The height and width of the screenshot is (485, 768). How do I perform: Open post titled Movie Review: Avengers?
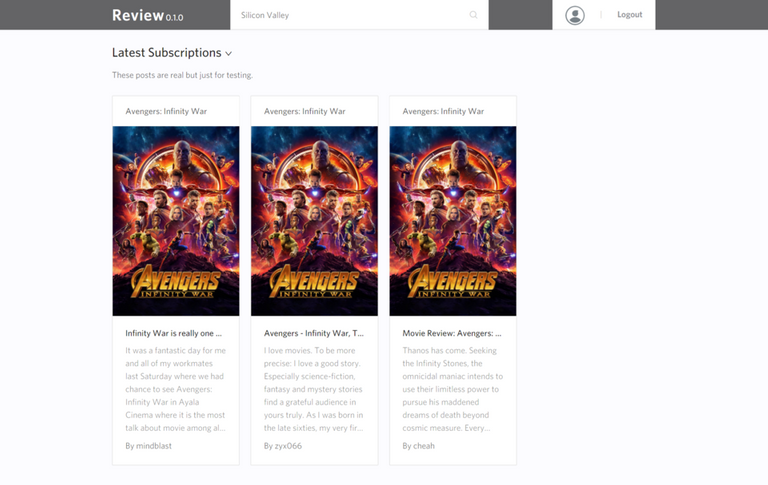click(452, 333)
